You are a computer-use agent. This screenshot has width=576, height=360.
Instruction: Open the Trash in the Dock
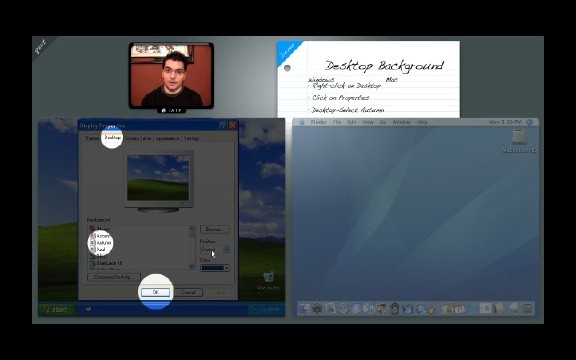point(528,309)
